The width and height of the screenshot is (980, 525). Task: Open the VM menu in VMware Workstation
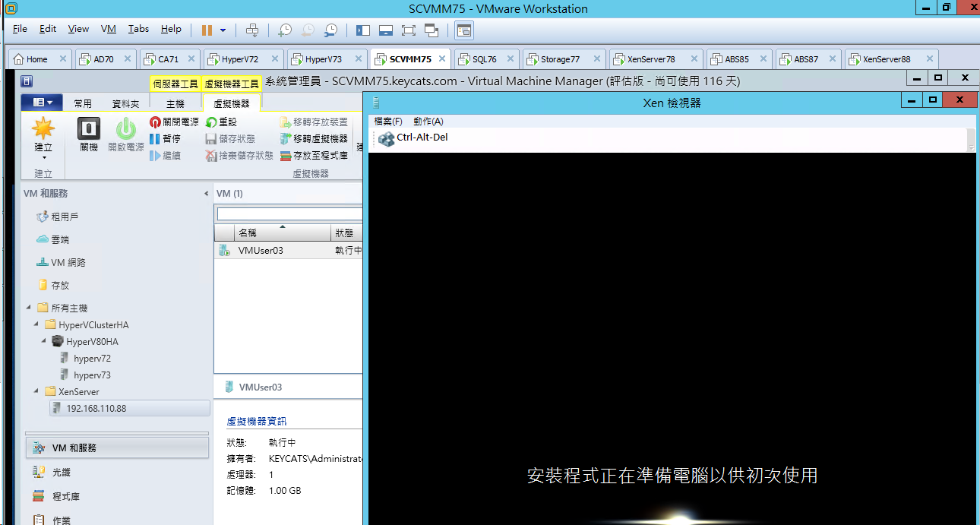[109, 29]
